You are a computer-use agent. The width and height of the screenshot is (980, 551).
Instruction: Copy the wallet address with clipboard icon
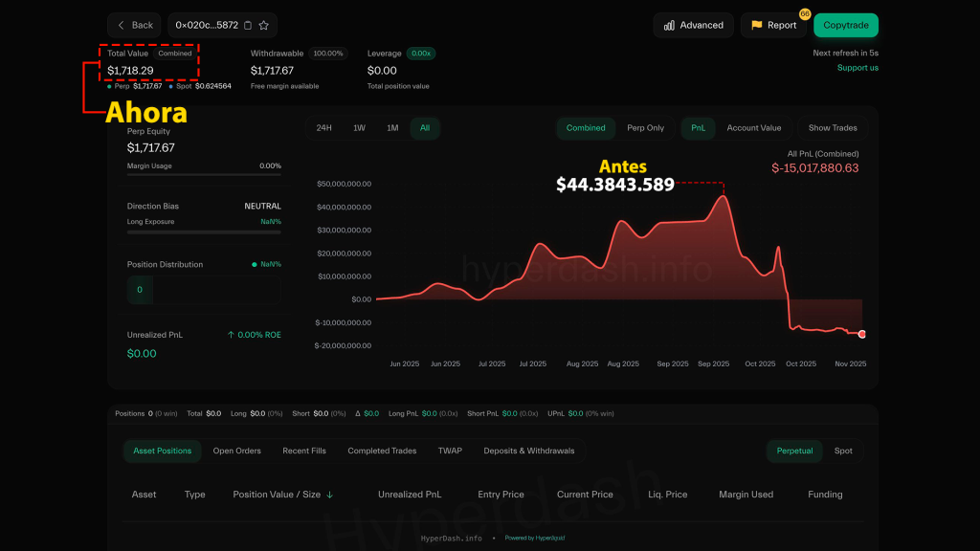[x=249, y=26]
